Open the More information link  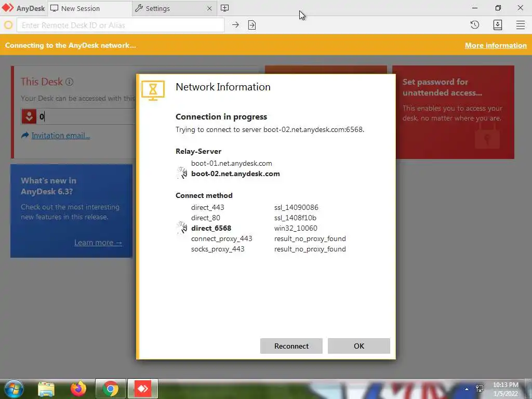tap(496, 46)
